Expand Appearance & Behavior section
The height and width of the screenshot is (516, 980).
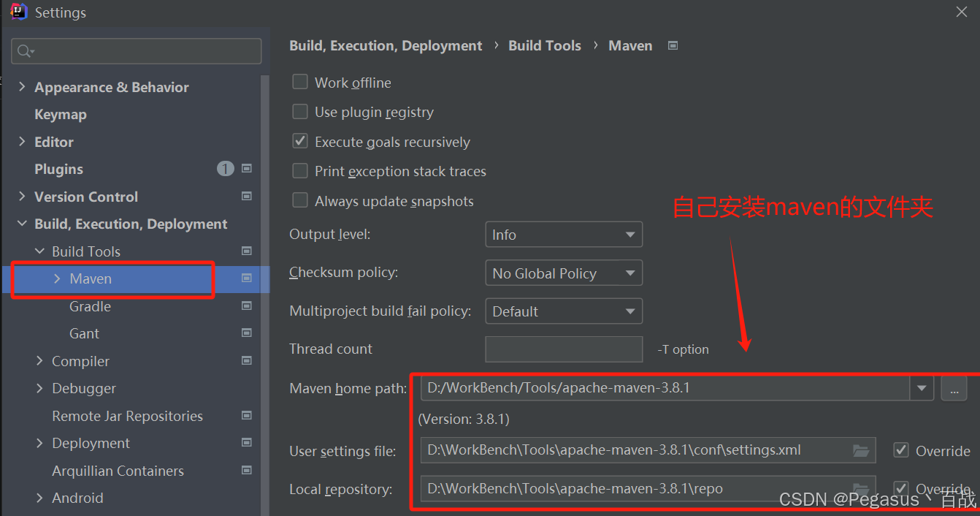pos(22,87)
